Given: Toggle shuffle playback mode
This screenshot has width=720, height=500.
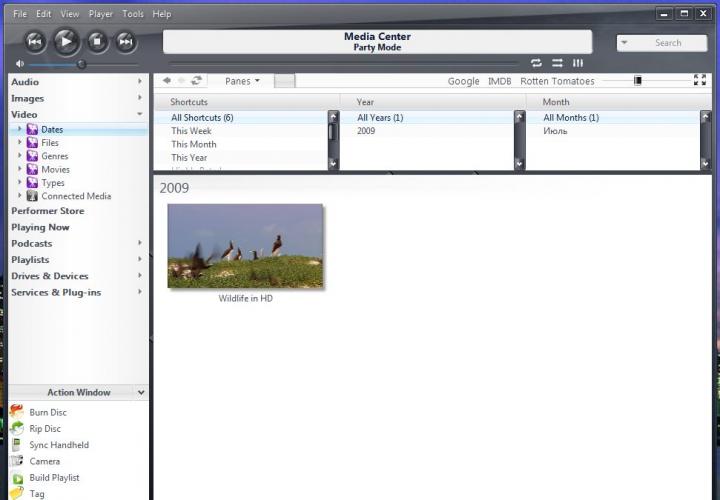Looking at the screenshot, I should point(557,63).
